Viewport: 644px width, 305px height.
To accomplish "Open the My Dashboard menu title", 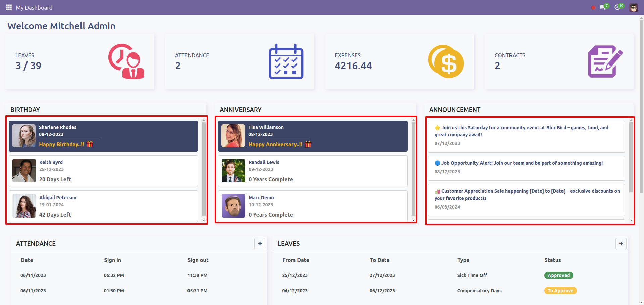I will point(34,7).
